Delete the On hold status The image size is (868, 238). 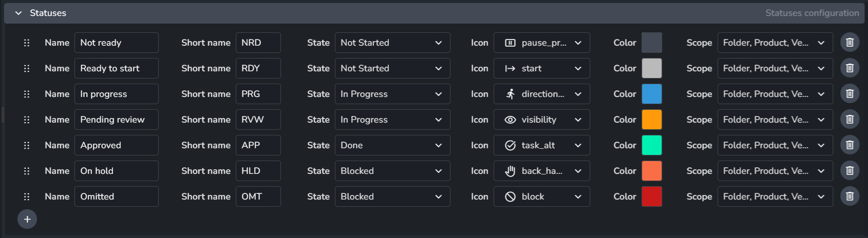click(850, 171)
